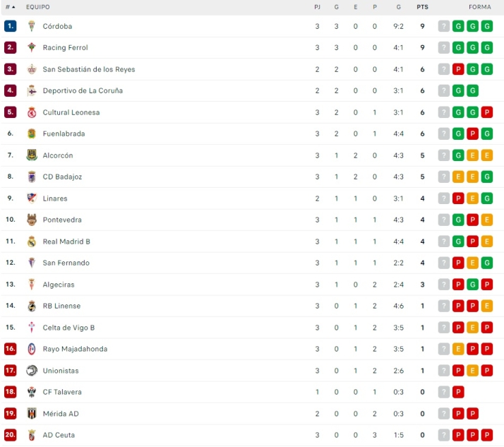Screen dimensions: 504x447
Task: Click the Córdoba team crest icon
Action: tap(32, 26)
